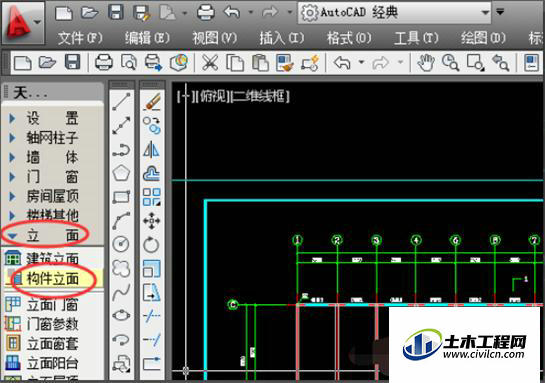
Task: Select the Move modify tool
Action: [x=152, y=221]
